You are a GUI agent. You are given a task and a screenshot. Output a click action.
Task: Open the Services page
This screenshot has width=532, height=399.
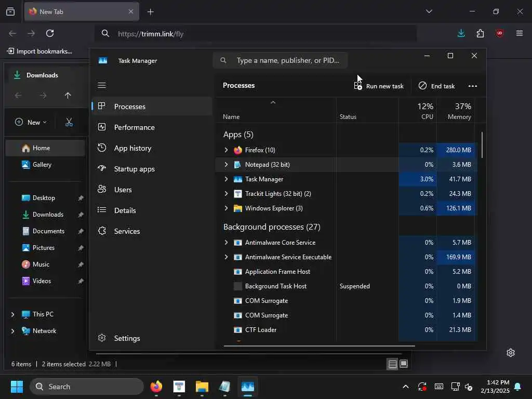[x=152, y=231]
